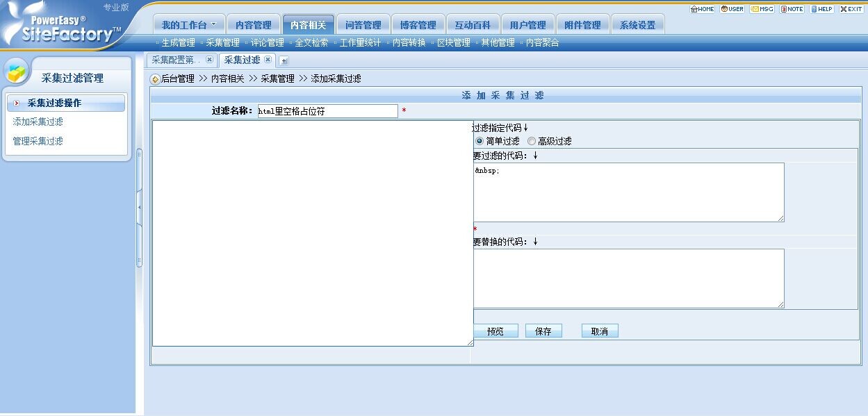
Task: Collapse the 采集过滤操作 sidebar section
Action: [16, 103]
